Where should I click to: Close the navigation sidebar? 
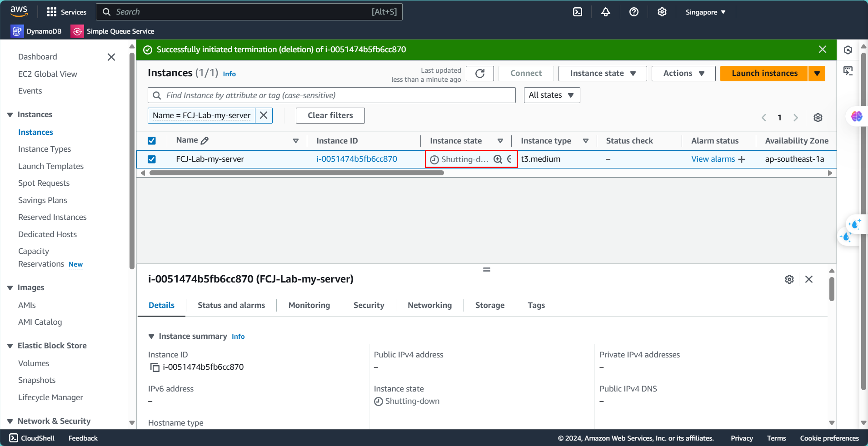pyautogui.click(x=111, y=57)
